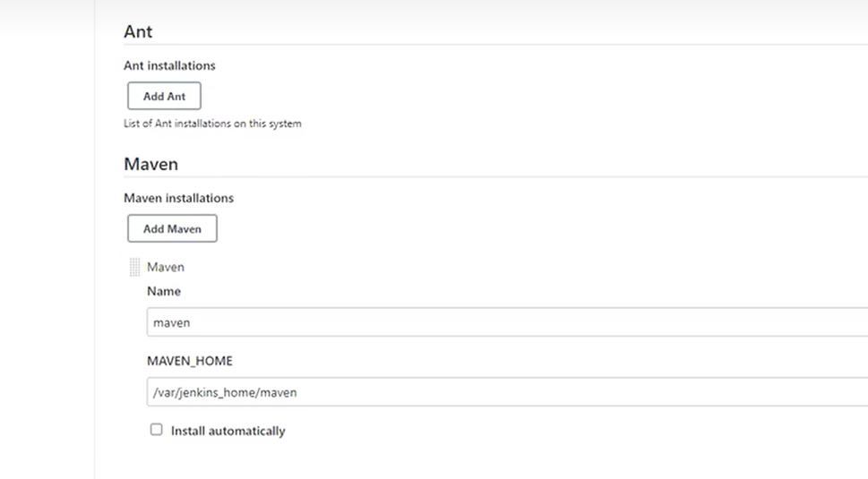This screenshot has width=868, height=479.
Task: Click the word "Ant" on the Add Ant button
Action: tap(176, 96)
